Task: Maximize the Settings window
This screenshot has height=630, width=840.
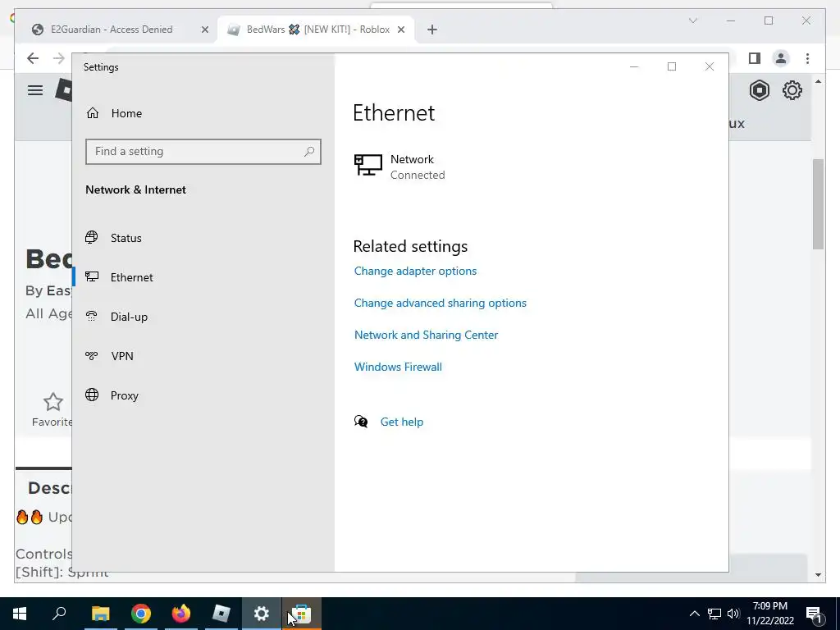Action: [672, 66]
